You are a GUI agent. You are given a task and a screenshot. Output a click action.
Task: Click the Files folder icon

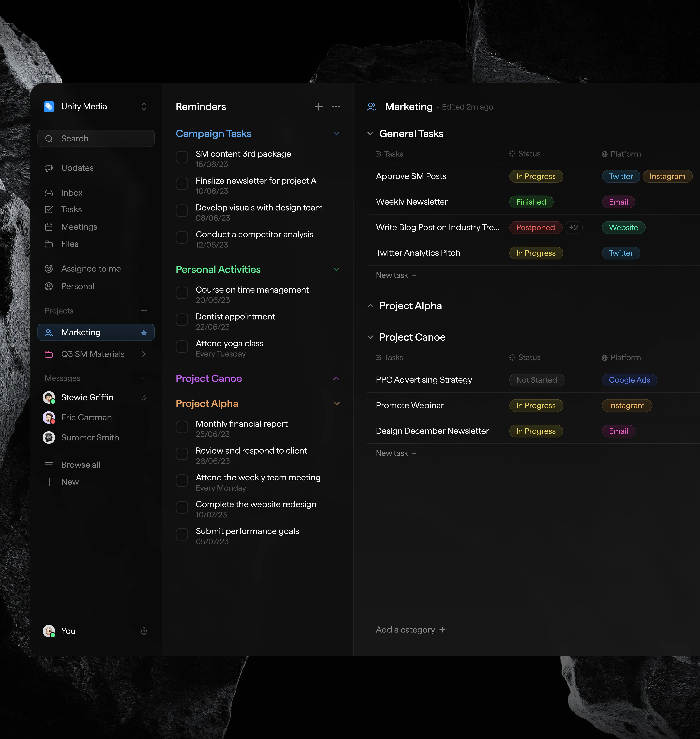pyautogui.click(x=49, y=244)
